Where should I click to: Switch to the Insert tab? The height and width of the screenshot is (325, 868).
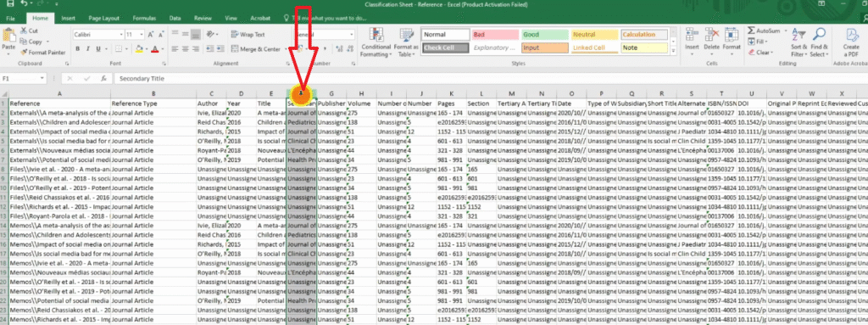coord(69,19)
